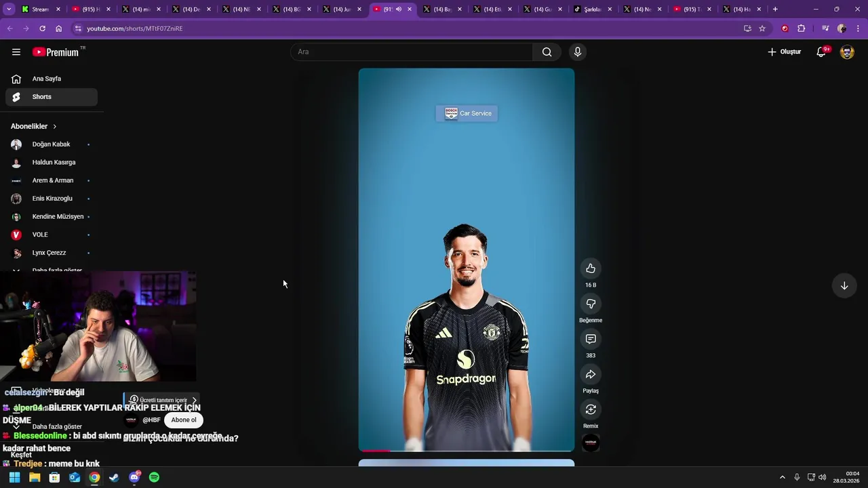This screenshot has width=868, height=488.
Task: Click the red extension icon in toolbar
Action: [785, 28]
